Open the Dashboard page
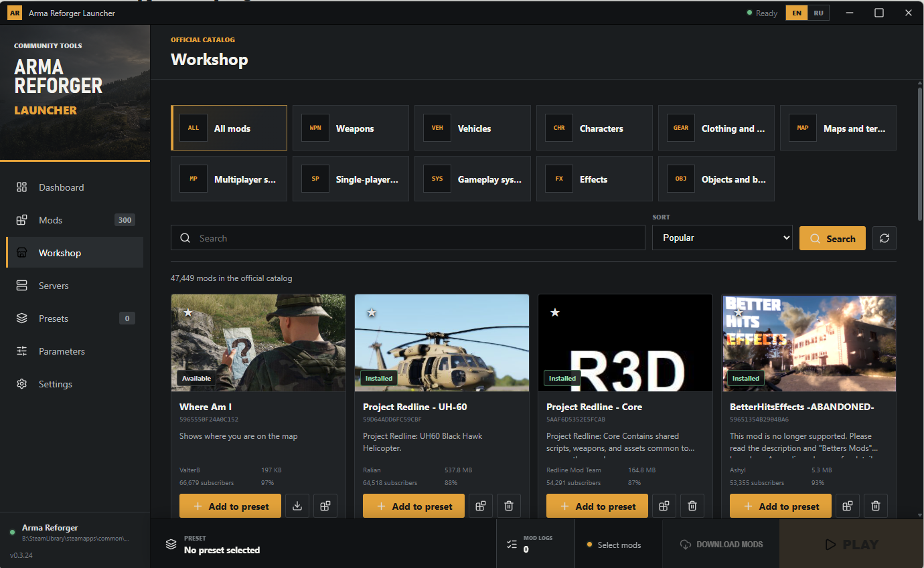The width and height of the screenshot is (924, 568). 74,187
